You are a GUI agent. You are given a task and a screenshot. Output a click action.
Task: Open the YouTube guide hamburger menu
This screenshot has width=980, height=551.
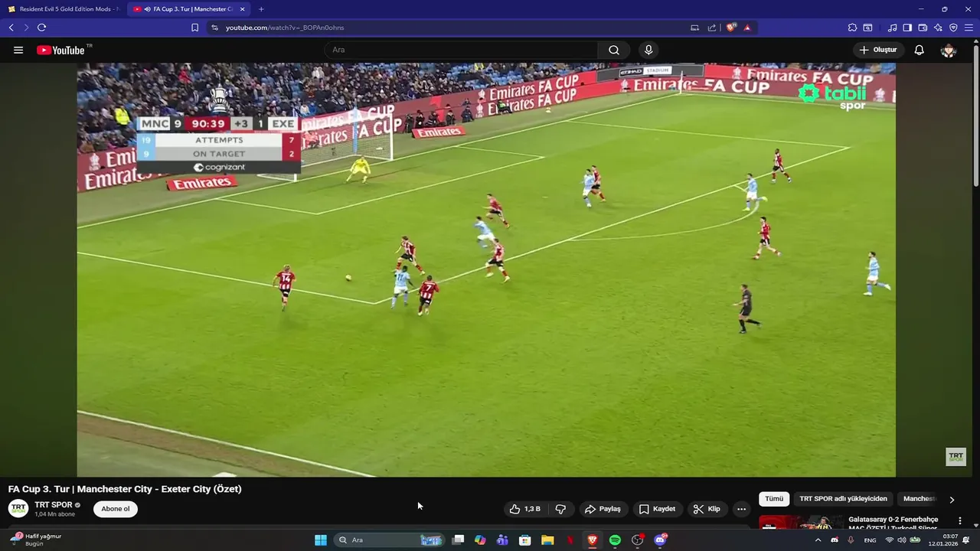18,50
